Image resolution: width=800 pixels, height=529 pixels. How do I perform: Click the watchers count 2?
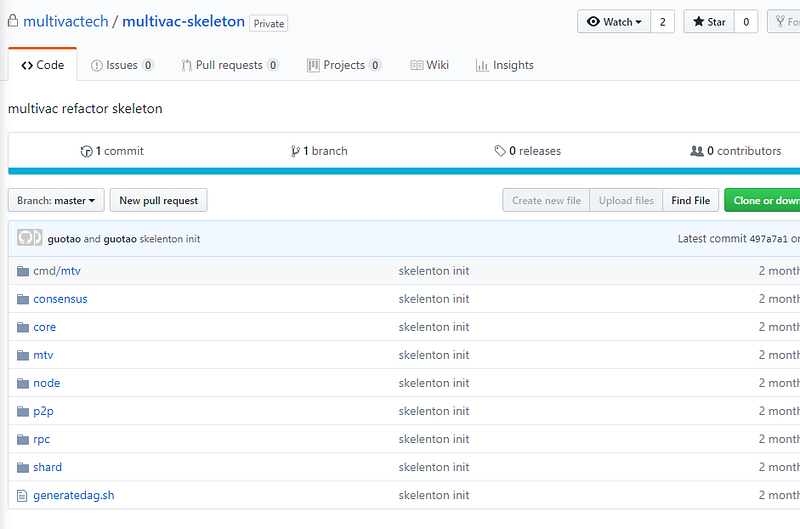(663, 21)
